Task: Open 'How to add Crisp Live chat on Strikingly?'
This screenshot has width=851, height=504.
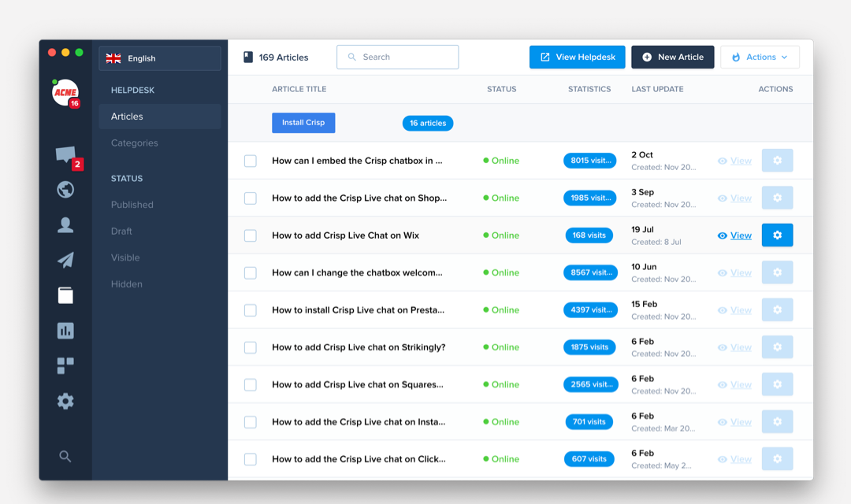Action: [359, 347]
